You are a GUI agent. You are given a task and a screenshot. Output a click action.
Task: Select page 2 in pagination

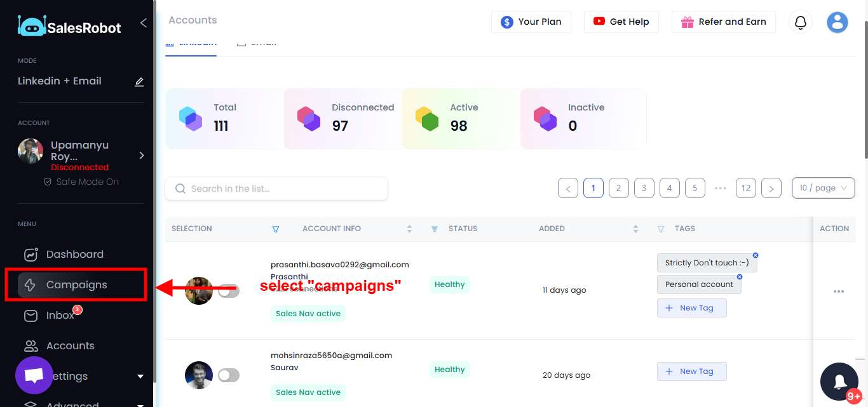[619, 188]
